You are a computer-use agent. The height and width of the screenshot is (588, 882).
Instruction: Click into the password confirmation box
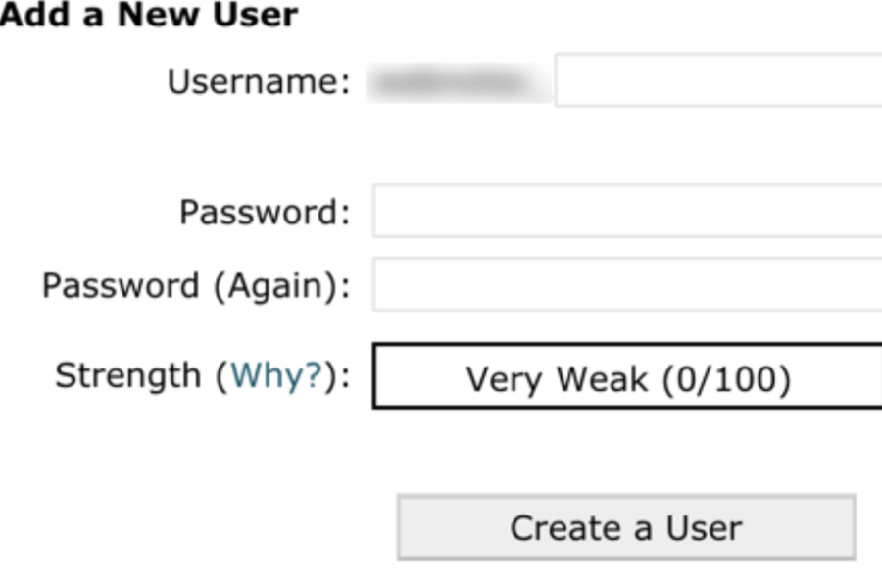(x=627, y=285)
